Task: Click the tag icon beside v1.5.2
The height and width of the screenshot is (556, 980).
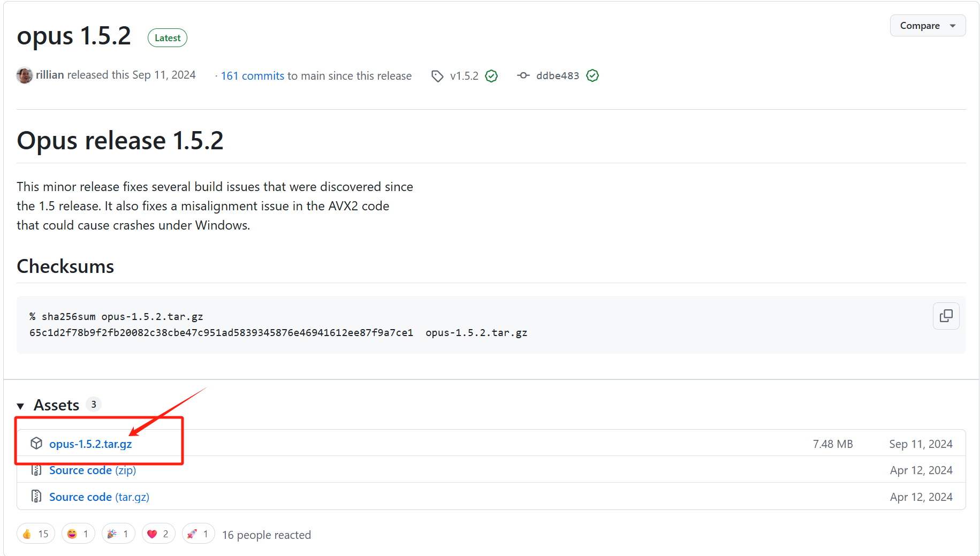Action: point(437,76)
